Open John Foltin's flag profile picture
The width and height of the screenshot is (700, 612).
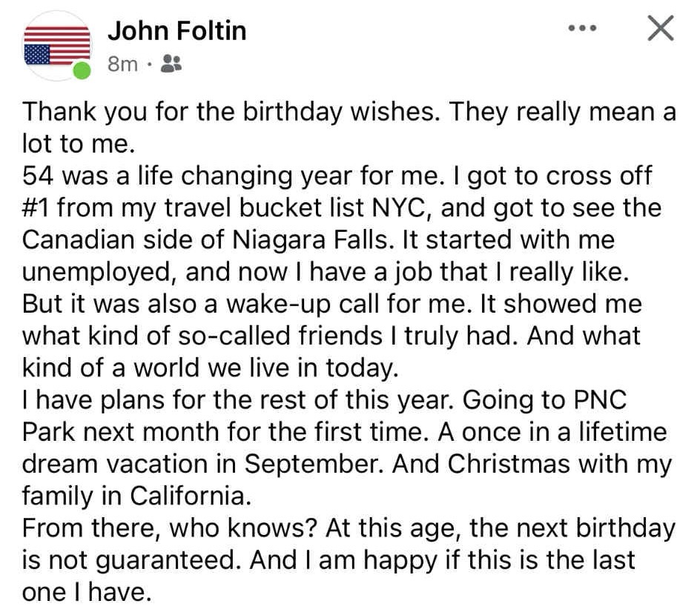pos(56,45)
